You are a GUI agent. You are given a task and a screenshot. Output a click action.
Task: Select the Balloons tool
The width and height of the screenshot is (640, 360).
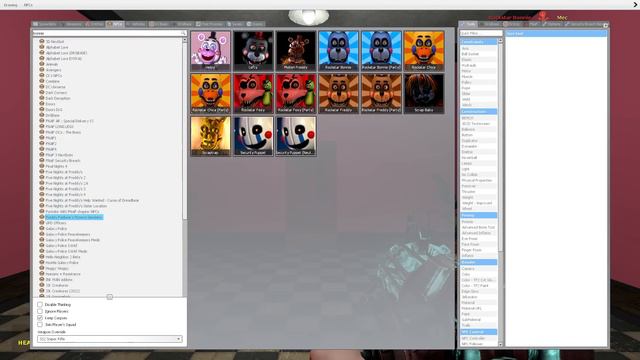479,129
